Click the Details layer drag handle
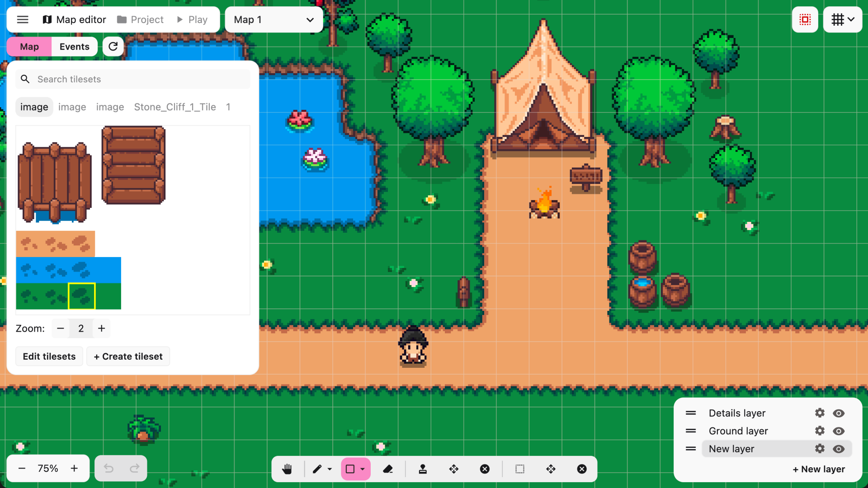868x488 pixels. pos(691,413)
